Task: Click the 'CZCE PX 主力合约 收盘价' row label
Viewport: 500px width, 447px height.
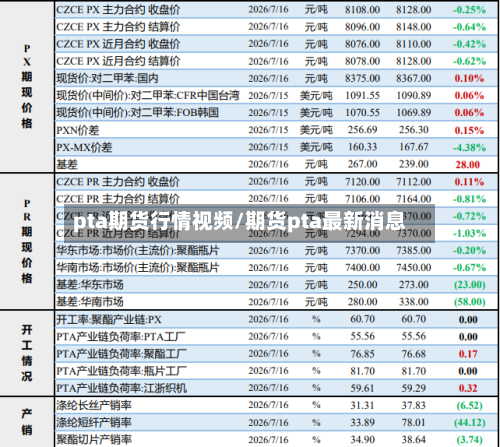Action: tap(118, 10)
